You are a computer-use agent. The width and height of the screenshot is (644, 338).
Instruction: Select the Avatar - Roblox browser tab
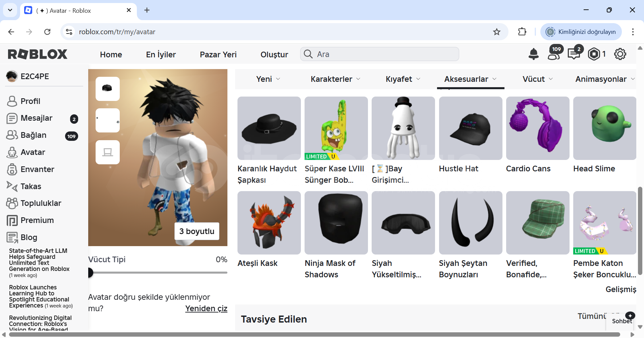tap(78, 11)
